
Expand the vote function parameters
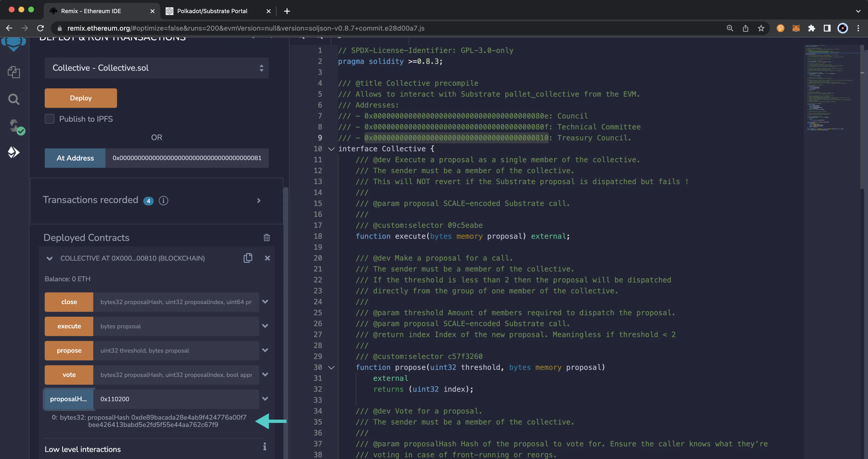pyautogui.click(x=265, y=374)
